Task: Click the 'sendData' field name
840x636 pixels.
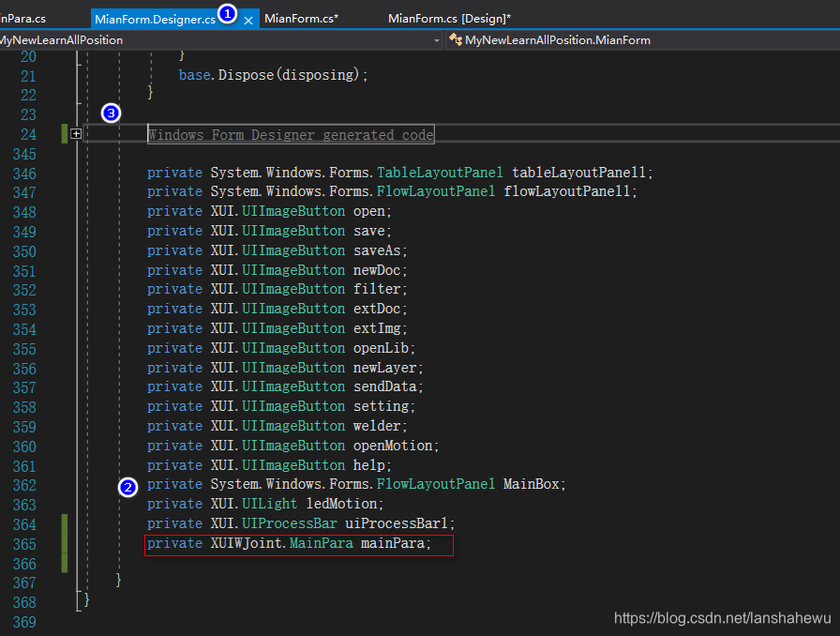Action: pyautogui.click(x=384, y=386)
